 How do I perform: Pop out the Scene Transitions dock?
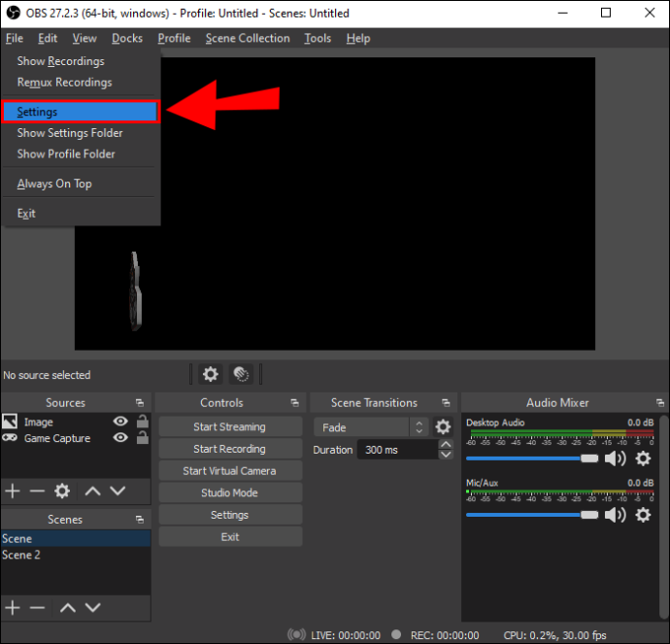pos(446,403)
